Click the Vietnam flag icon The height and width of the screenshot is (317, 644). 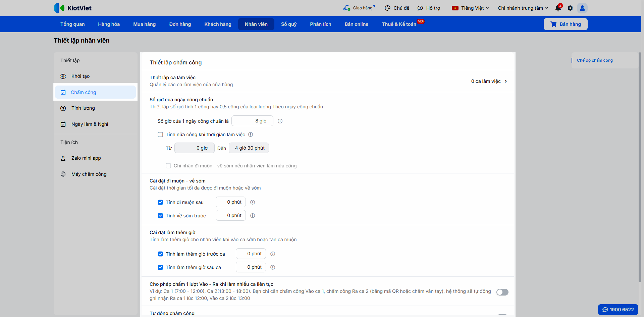(x=455, y=8)
